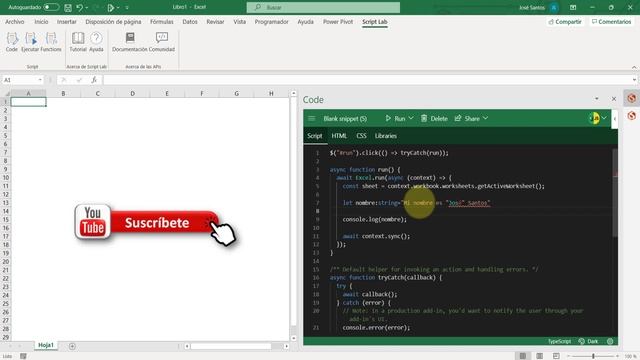Expand the Name Box dropdown
Screen dimensions: 640x360
point(40,80)
